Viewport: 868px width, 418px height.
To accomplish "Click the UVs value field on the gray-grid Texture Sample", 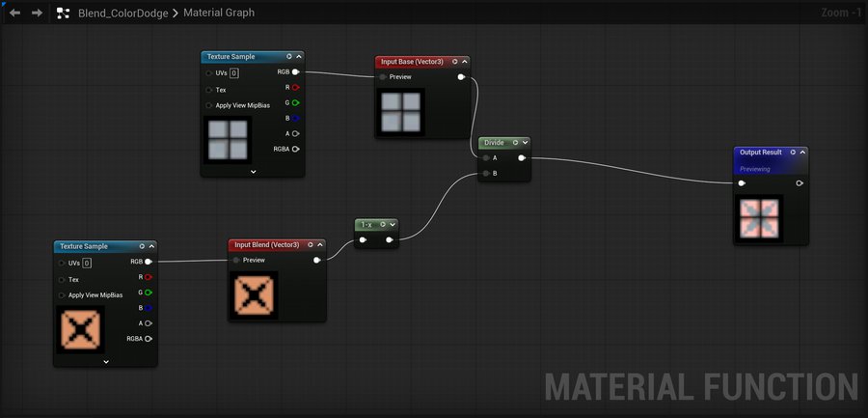I will [x=234, y=72].
